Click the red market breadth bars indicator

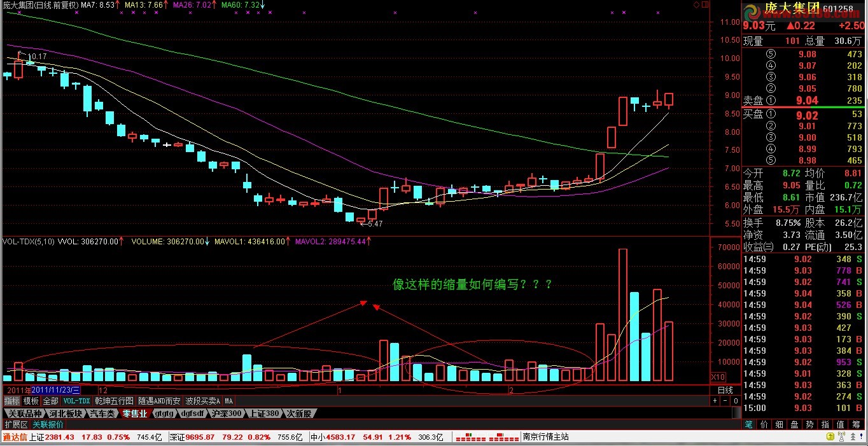487,437
